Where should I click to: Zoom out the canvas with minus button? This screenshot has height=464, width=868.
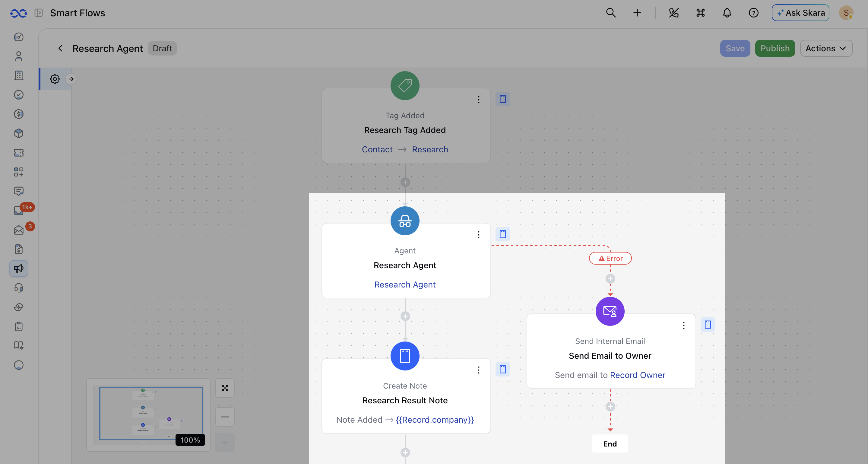(225, 417)
